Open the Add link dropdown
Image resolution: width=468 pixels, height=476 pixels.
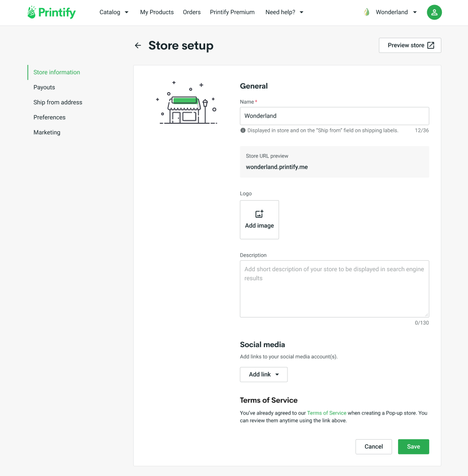[x=263, y=374]
